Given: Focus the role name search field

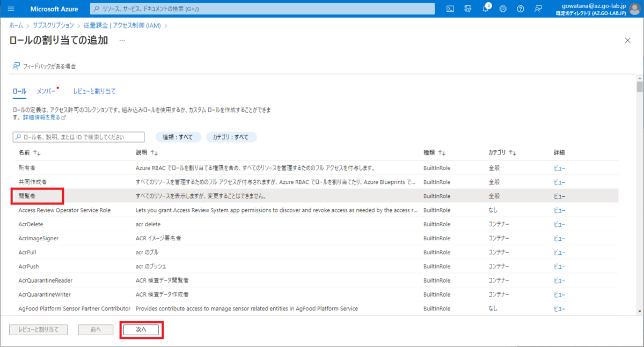Looking at the screenshot, I should click(78, 137).
